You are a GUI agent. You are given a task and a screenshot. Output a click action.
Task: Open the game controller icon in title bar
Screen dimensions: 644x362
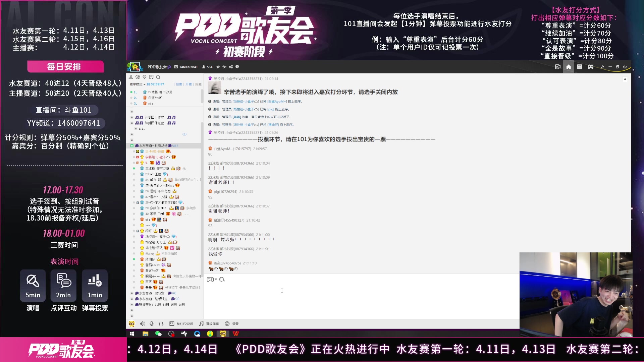tap(591, 67)
